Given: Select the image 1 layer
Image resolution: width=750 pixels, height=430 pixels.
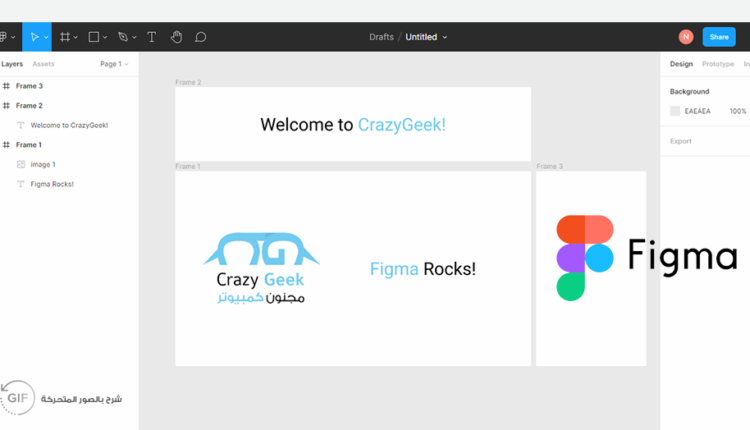Looking at the screenshot, I should [x=43, y=164].
